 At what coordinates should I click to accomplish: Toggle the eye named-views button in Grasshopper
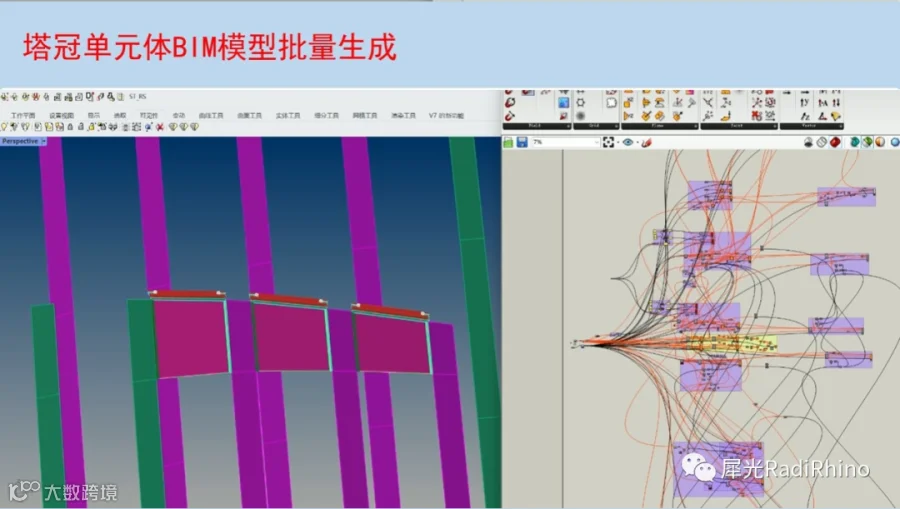628,142
